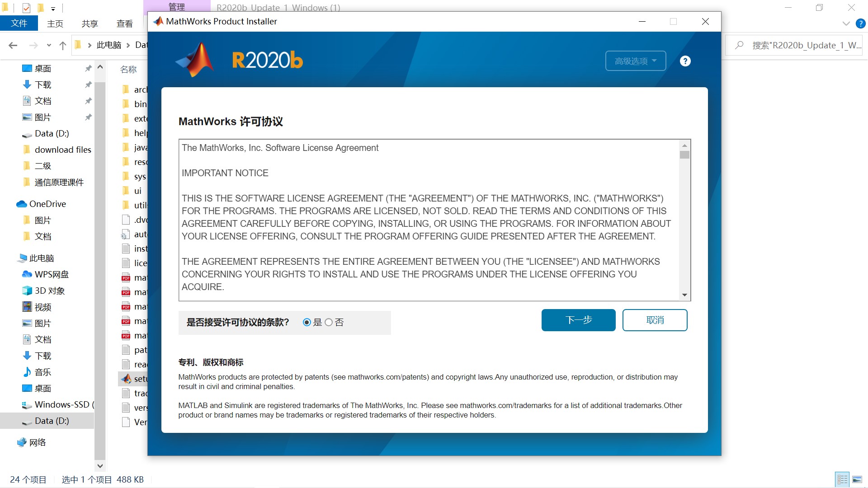Screen dimensions: 868x488
Task: Click the 音乐 note icon in the sidebar
Action: pyautogui.click(x=27, y=372)
